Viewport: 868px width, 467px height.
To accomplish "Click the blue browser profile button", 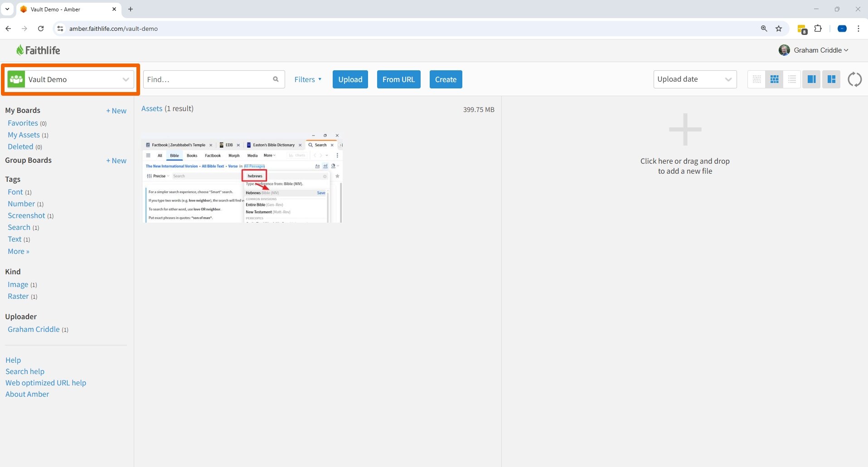I will [x=842, y=29].
